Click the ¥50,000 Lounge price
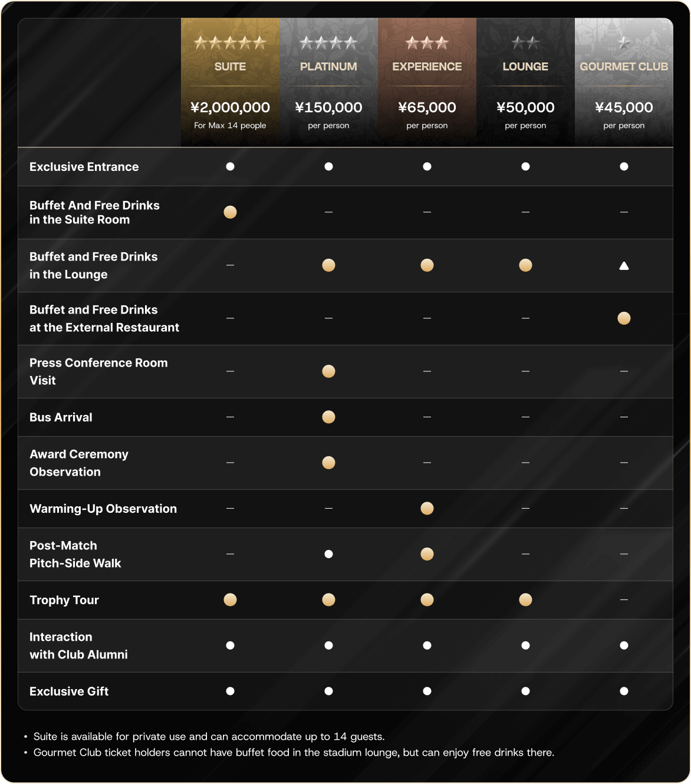Screen dimensions: 691x784 (x=525, y=107)
